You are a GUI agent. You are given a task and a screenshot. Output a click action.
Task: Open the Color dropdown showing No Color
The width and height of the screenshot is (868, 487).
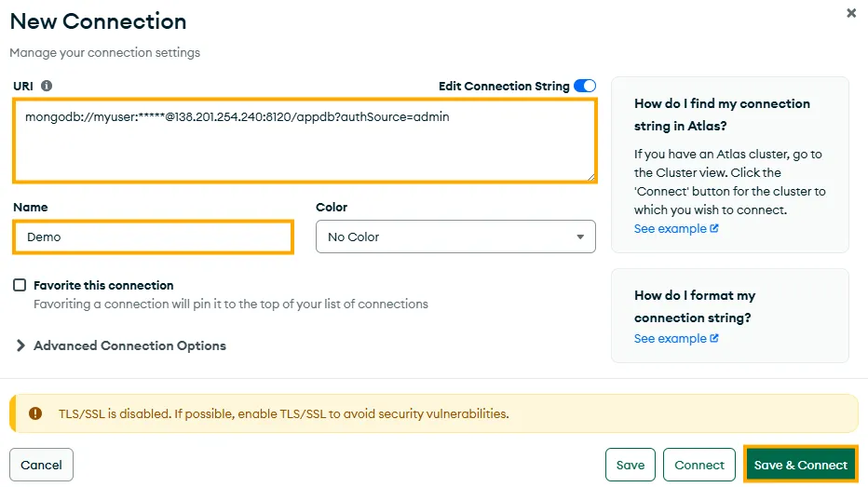455,237
